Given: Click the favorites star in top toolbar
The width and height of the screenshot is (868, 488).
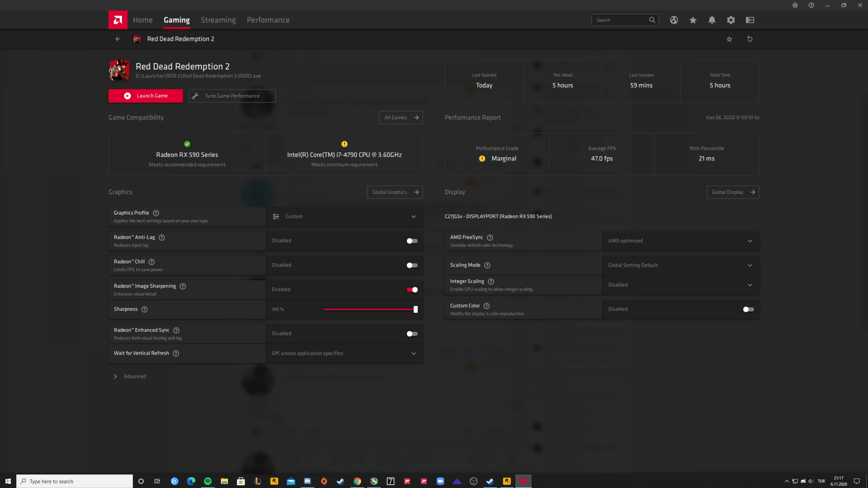Looking at the screenshot, I should click(693, 20).
